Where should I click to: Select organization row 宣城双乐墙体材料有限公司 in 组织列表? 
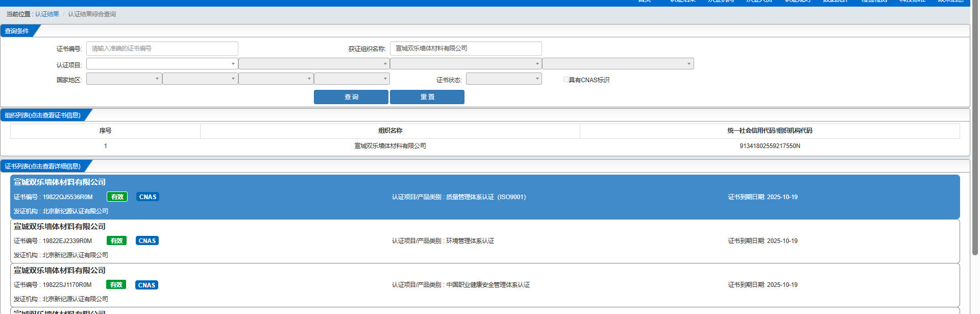[x=390, y=146]
